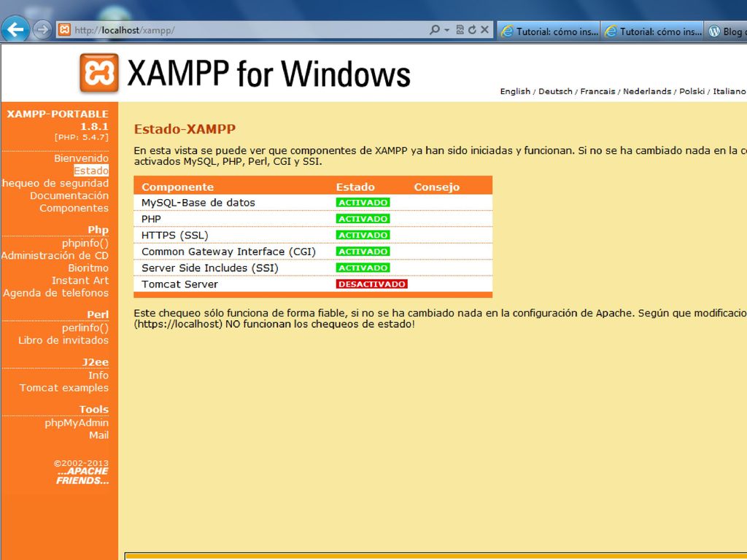
Task: Click the XAMPP orange logo
Action: pyautogui.click(x=99, y=73)
